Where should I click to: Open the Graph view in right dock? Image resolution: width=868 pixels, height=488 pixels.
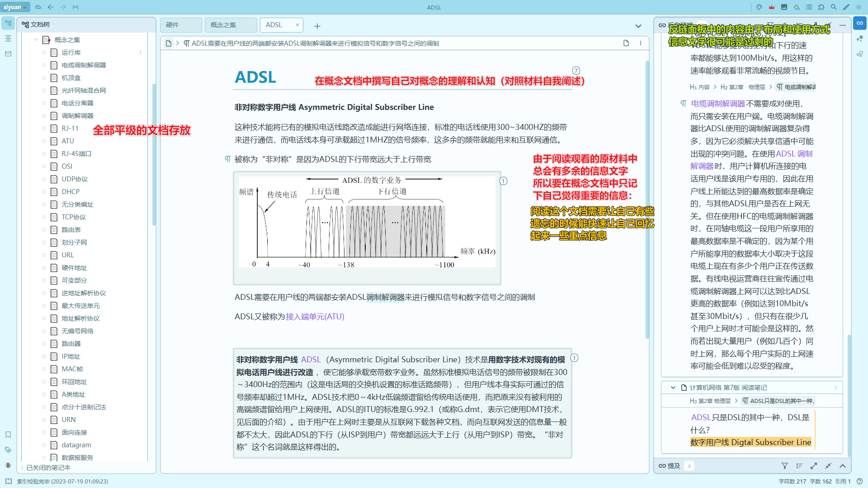tap(859, 39)
